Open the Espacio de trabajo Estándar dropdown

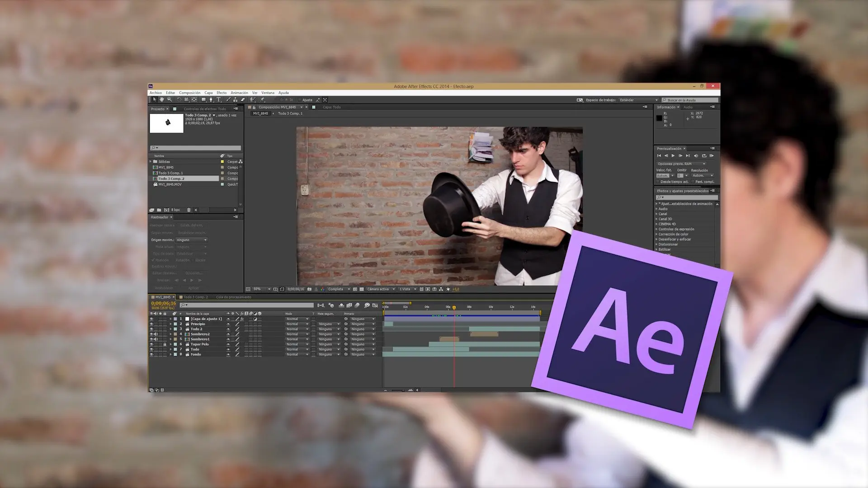638,100
